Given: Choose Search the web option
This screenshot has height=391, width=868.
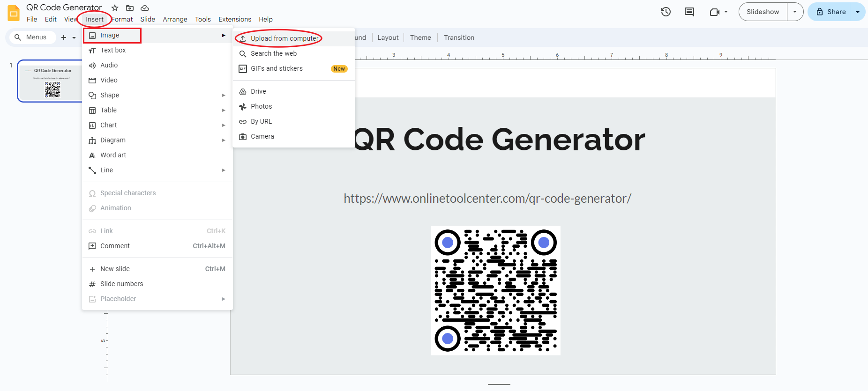Looking at the screenshot, I should (x=294, y=53).
